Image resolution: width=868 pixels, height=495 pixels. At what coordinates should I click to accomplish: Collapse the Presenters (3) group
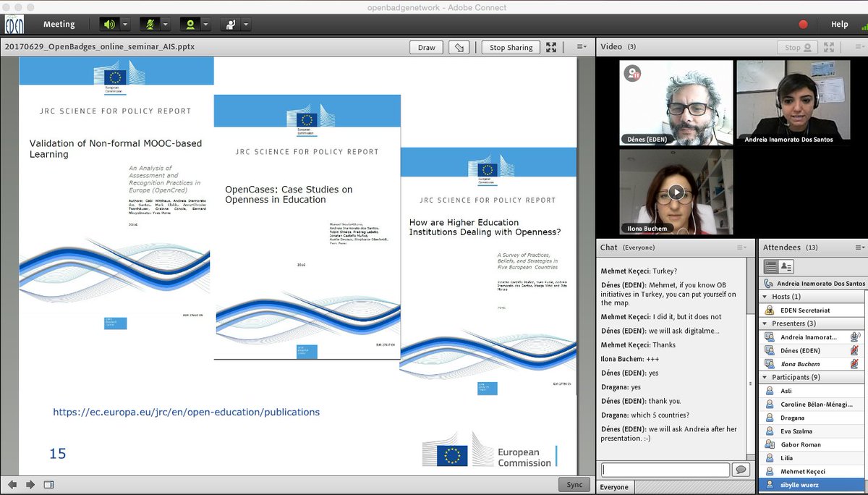pos(765,323)
